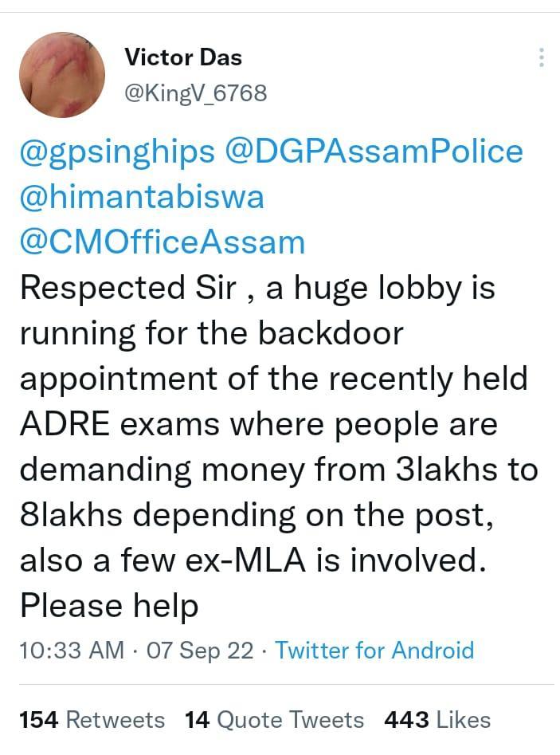This screenshot has height=755, width=560.
Task: Open the tweet's more options menu
Action: [x=541, y=57]
